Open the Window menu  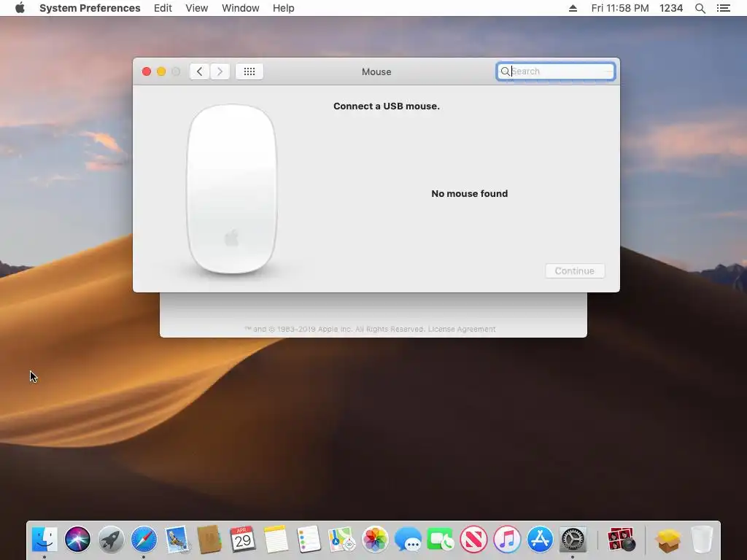pyautogui.click(x=241, y=8)
